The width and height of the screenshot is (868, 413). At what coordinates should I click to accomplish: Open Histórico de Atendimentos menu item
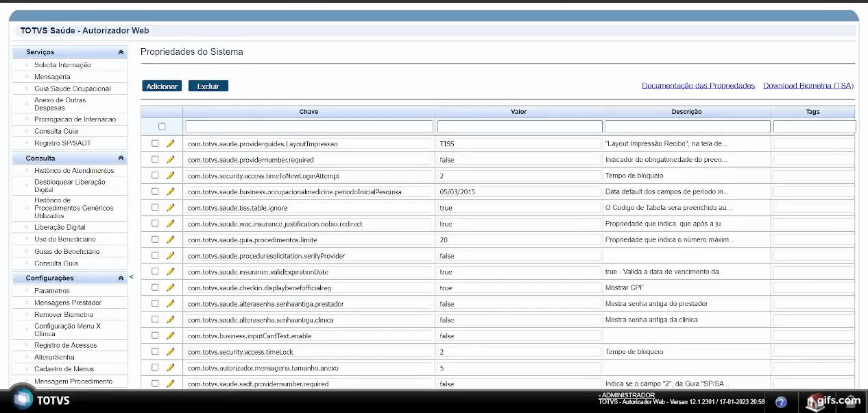[x=74, y=171]
